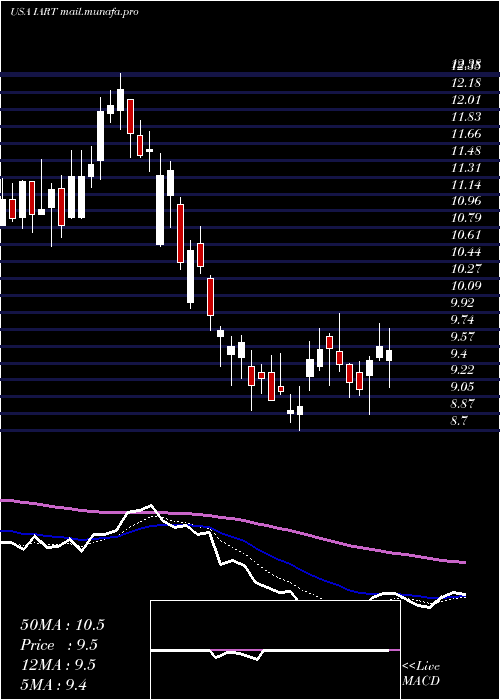This screenshot has height=700, width=500.
Task: Click the 12.01 price axis label
Action: 466,100
